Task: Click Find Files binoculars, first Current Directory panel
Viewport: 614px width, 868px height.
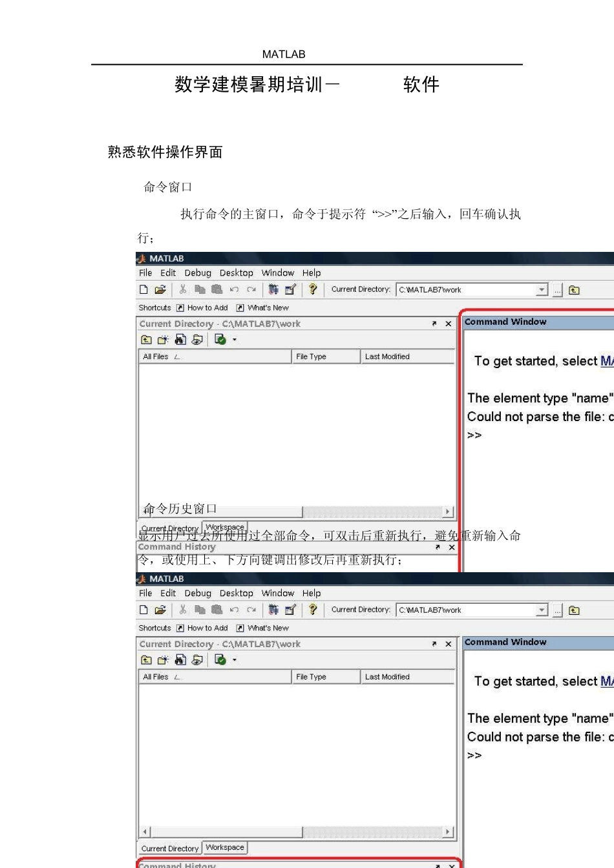Action: pyautogui.click(x=180, y=339)
